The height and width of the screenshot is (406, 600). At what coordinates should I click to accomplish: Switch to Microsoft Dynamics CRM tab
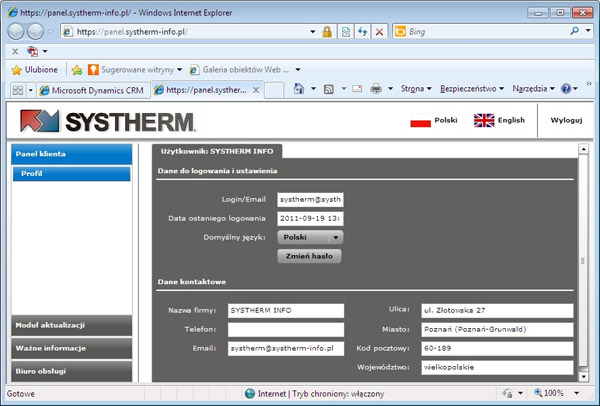pos(93,90)
